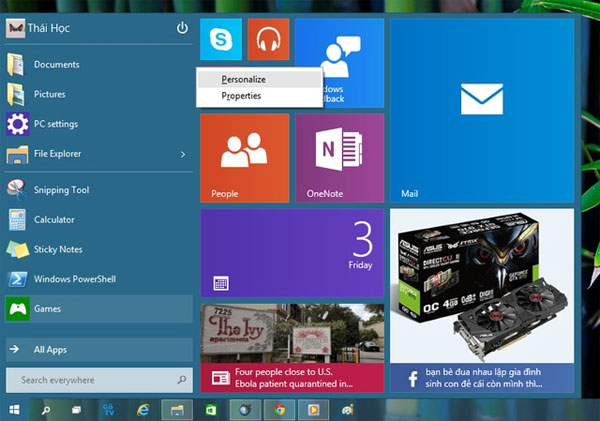Open the GoTV taskbar icon
This screenshot has width=600, height=421.
point(109,410)
